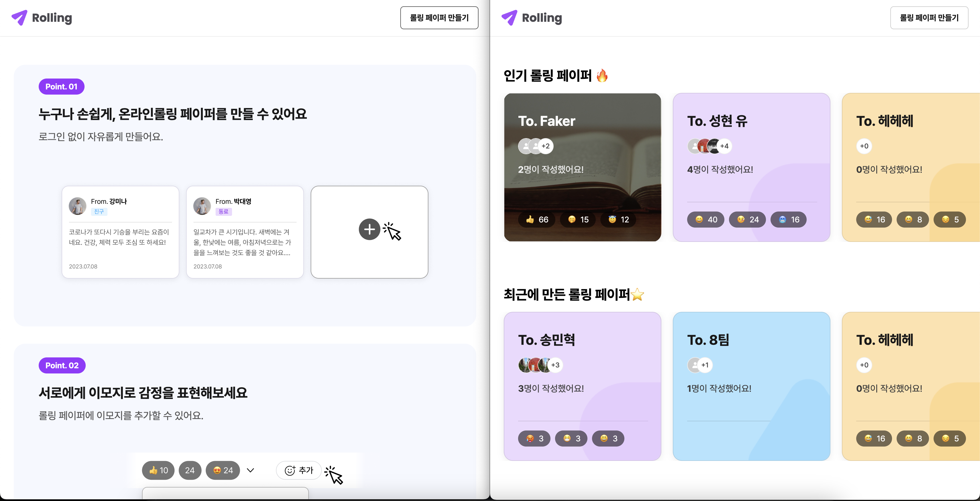Open the To. 헤헤헤 card under 최근에 만든 롤링 페이퍼
The image size is (980, 501).
[911, 386]
